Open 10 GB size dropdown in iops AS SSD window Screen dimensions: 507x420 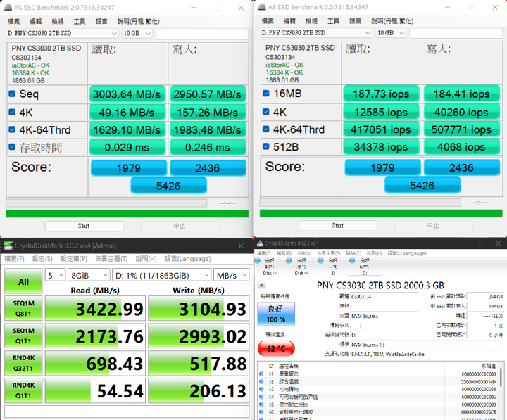[391, 33]
